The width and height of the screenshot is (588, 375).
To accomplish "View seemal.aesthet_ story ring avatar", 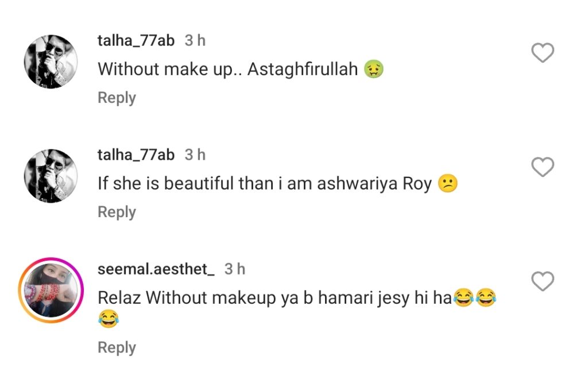I will [51, 291].
